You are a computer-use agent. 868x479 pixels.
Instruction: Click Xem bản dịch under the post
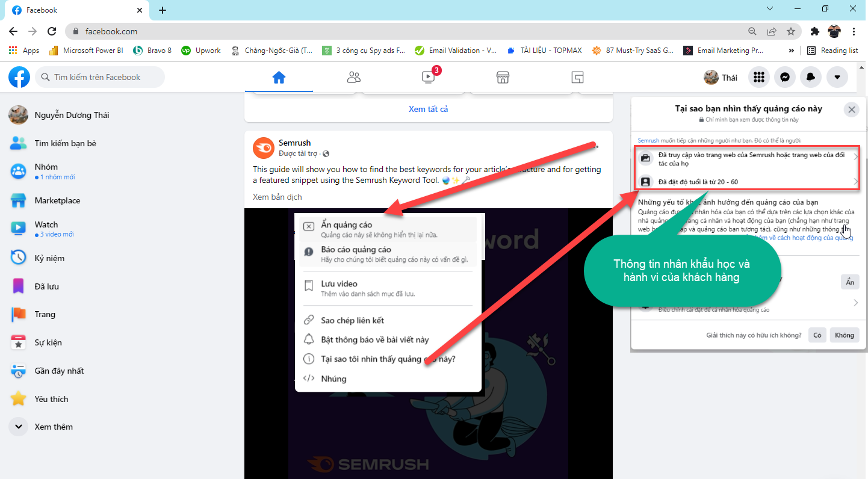(x=277, y=197)
